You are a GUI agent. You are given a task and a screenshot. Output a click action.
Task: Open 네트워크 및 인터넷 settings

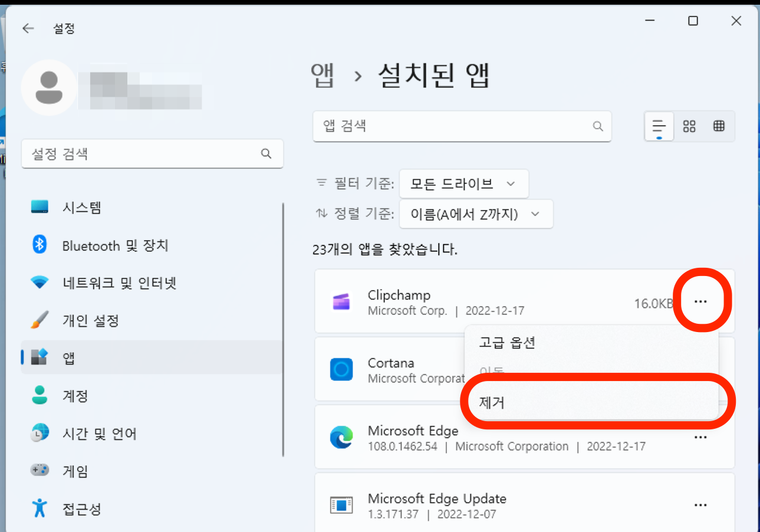coord(152,283)
